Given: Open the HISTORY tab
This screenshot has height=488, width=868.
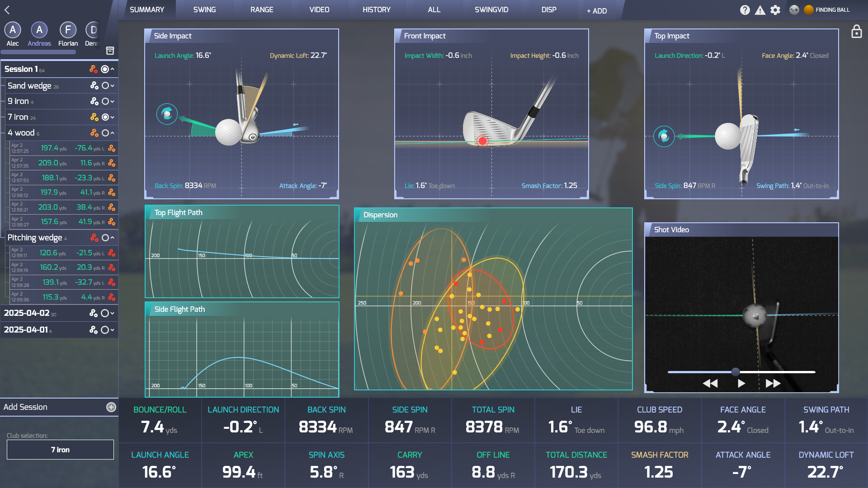Looking at the screenshot, I should (377, 9).
